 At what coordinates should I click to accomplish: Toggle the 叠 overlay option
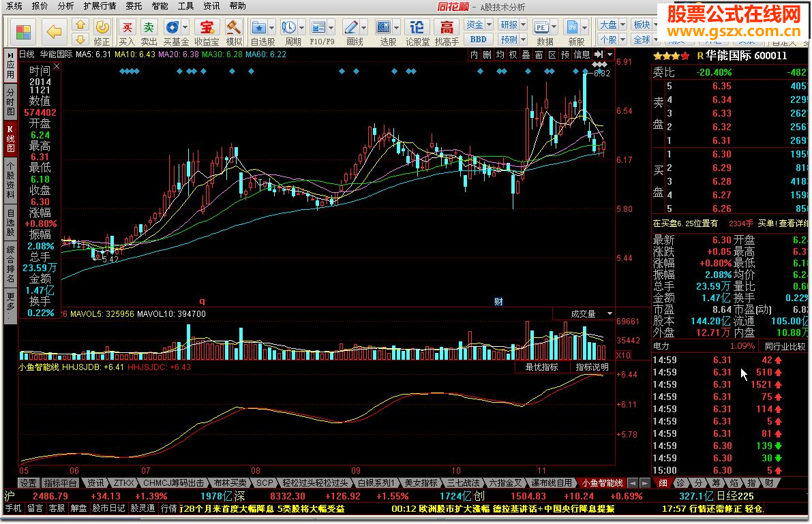pos(526,55)
